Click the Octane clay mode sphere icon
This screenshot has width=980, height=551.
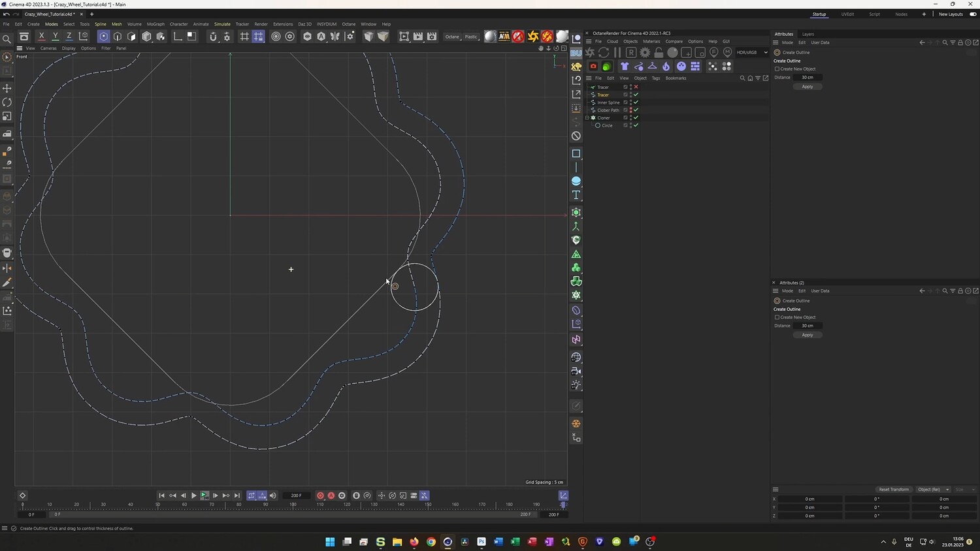tap(672, 52)
